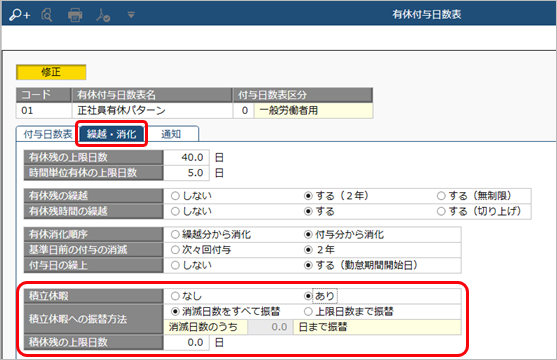Select 上限日数まで振替 option
557x360 pixels.
point(308,312)
